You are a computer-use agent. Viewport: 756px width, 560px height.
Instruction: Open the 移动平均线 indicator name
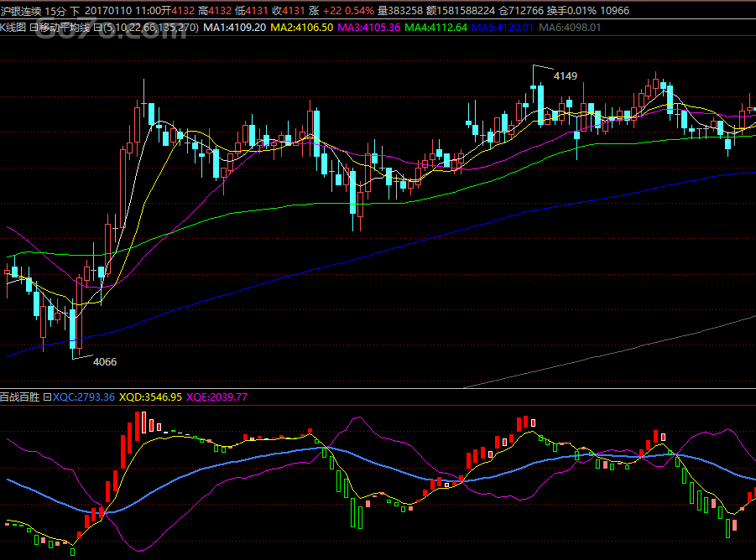64,28
